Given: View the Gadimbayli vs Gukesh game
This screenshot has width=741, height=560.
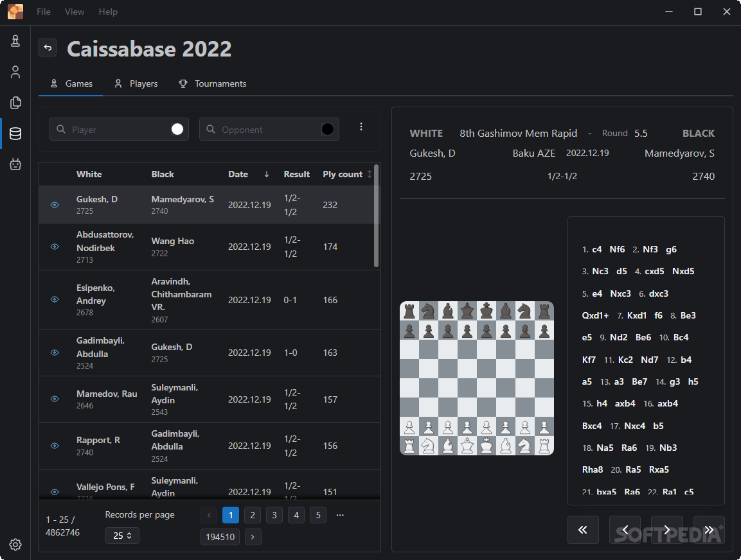Looking at the screenshot, I should pos(55,353).
